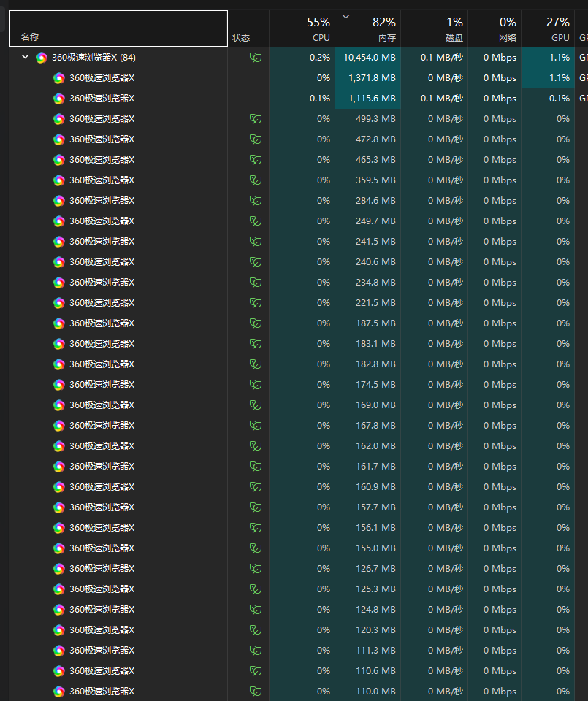Screen dimensions: 588x701
Task: Select the 0 MB/秒 disk cell in 221.5 MB row
Action: click(x=434, y=302)
